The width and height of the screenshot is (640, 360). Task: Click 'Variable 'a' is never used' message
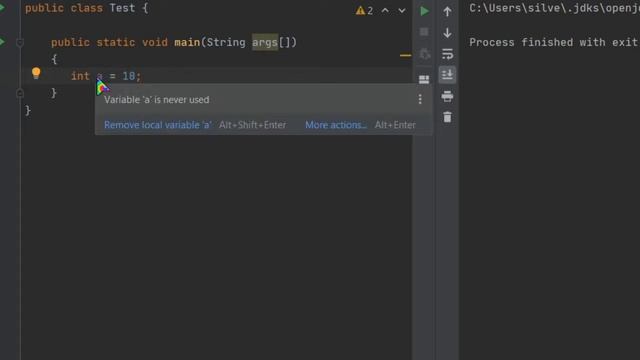[x=156, y=100]
